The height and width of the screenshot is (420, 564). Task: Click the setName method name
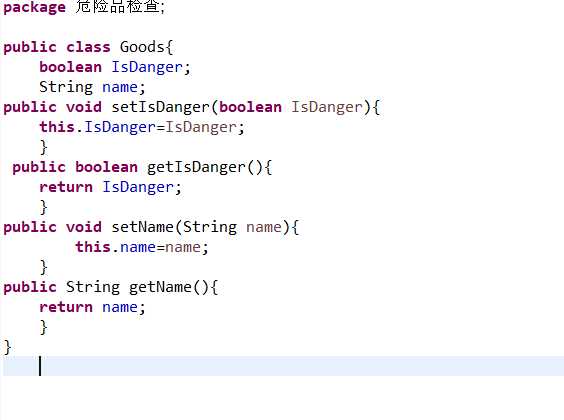[142, 227]
